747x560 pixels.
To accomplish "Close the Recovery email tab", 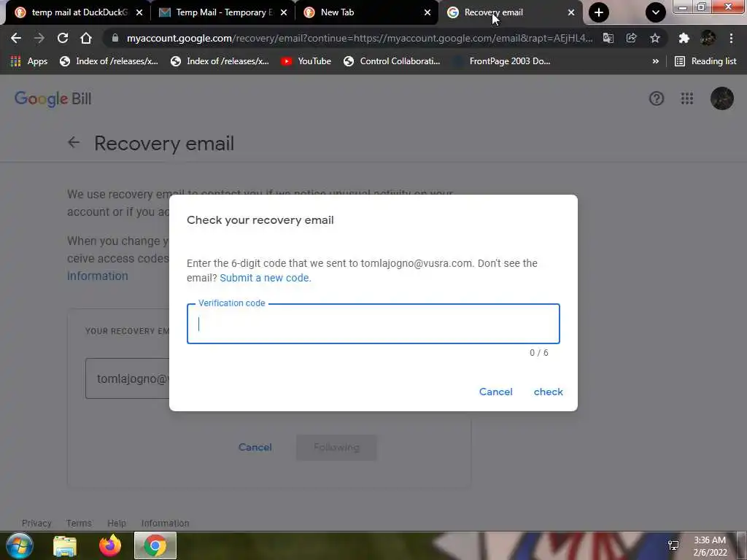I will coord(571,12).
